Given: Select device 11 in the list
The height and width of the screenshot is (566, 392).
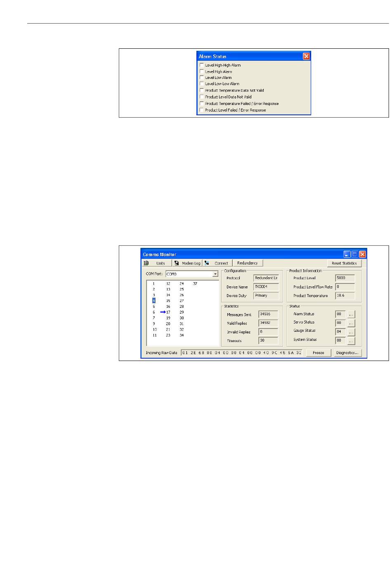Looking at the screenshot, I should (x=155, y=335).
